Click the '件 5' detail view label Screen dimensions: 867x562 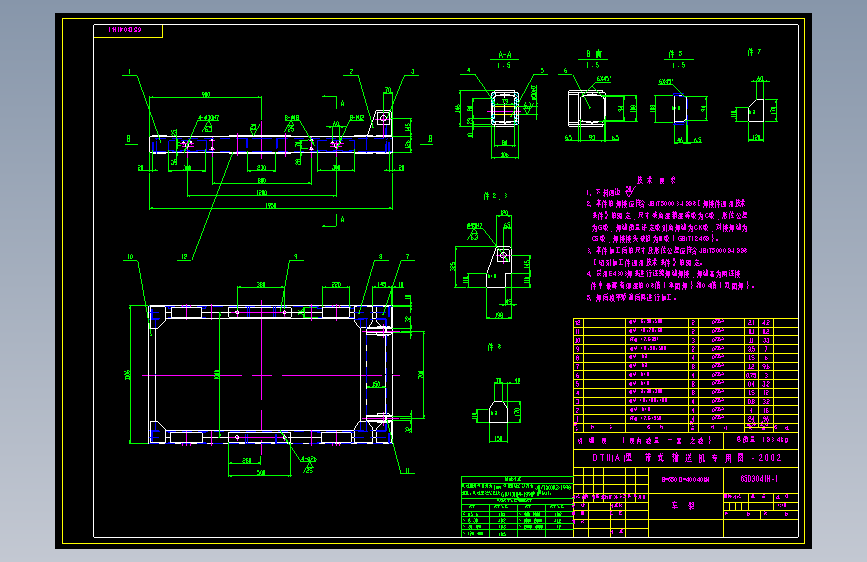coord(675,54)
